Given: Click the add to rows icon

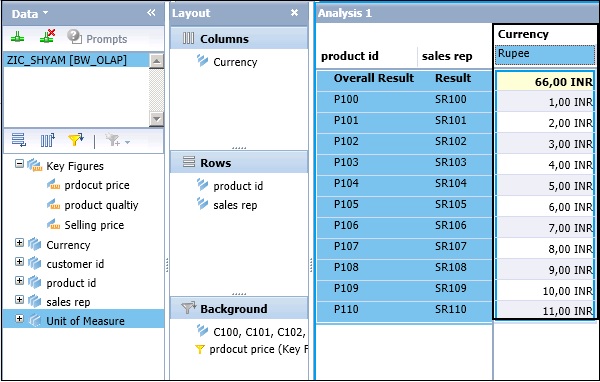Looking at the screenshot, I should coord(18,140).
